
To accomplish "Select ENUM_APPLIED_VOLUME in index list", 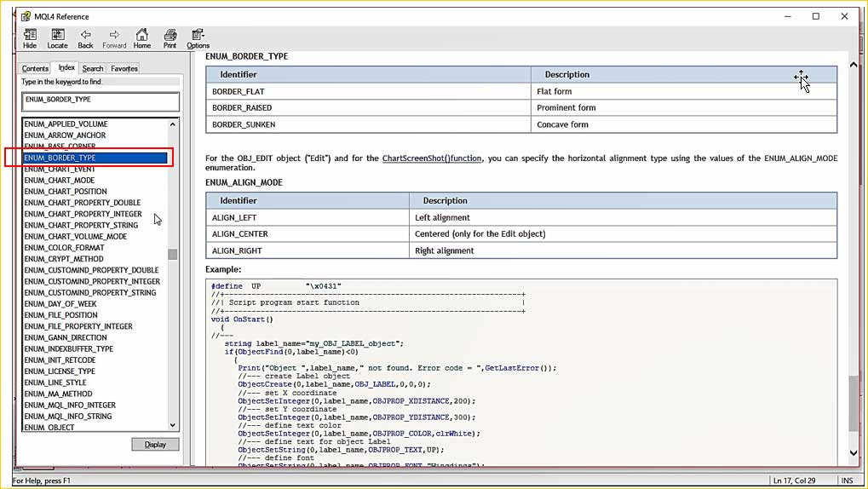I will (x=66, y=124).
